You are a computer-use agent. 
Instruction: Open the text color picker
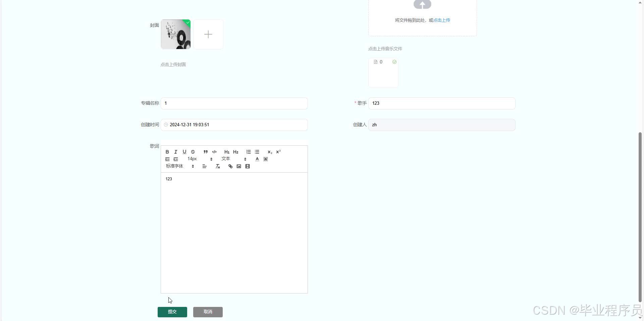(x=257, y=159)
